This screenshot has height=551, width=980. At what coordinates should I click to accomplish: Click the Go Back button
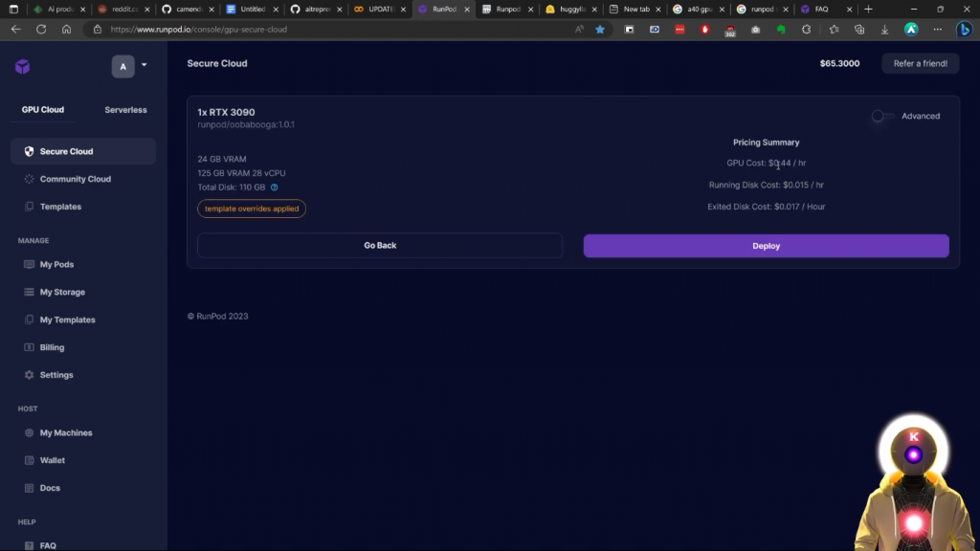tap(380, 246)
